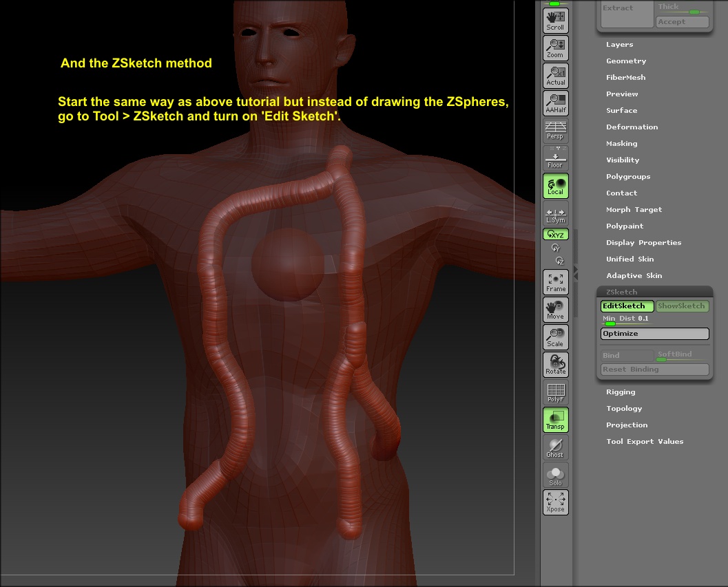The width and height of the screenshot is (728, 587).
Task: Toggle PolyF polyframe display
Action: (x=555, y=392)
